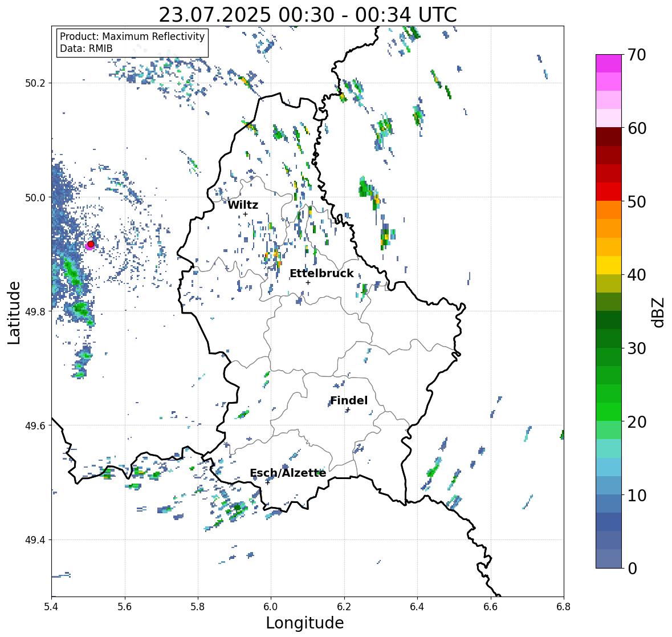Click the dBZ colorbar label
Image resolution: width=672 pixels, height=637 pixels.
[659, 312]
